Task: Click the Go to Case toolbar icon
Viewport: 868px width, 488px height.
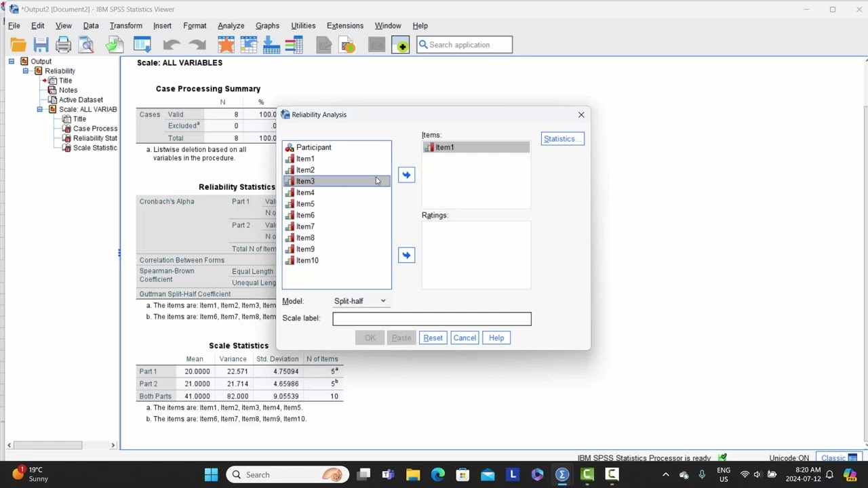Action: tap(249, 45)
